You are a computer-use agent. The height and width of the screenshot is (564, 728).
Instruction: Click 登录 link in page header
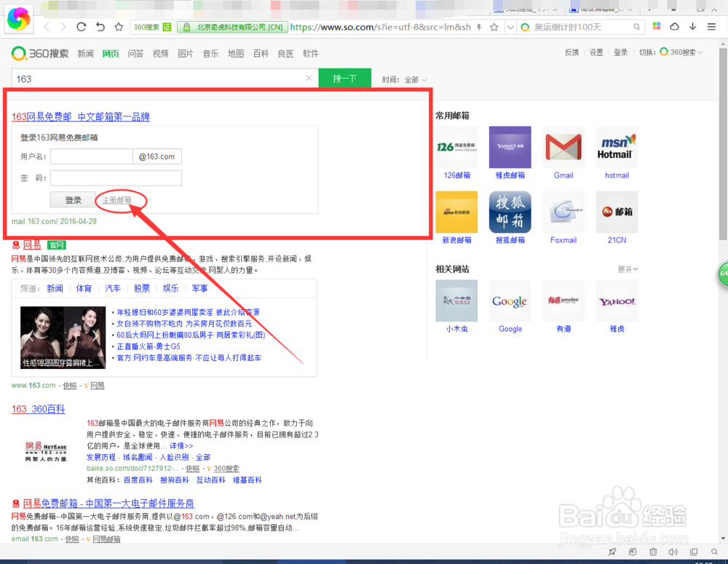click(621, 52)
